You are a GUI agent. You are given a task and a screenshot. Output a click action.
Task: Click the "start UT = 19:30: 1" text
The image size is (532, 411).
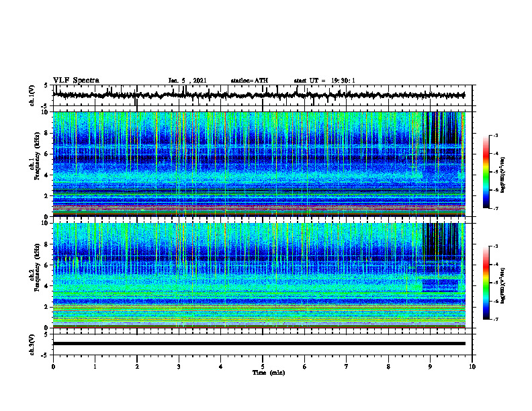[324, 81]
